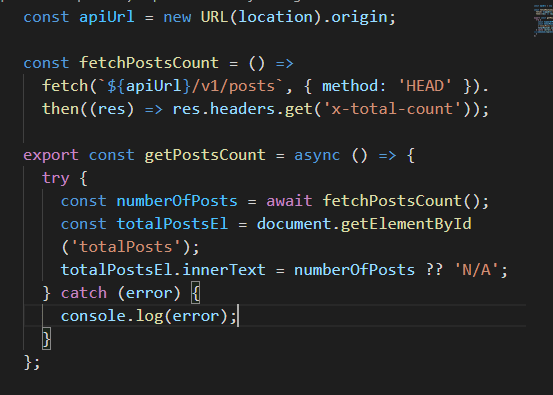This screenshot has height=395, width=553.
Task: Click the 'N/A' string literal
Action: point(476,270)
